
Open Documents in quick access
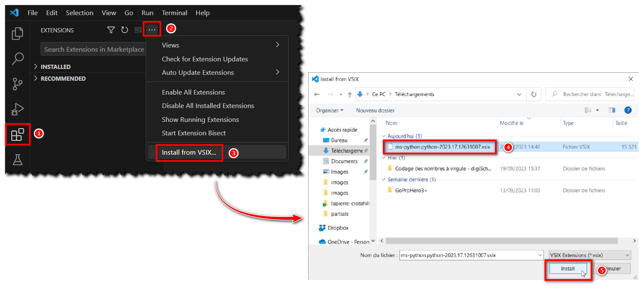[x=344, y=161]
